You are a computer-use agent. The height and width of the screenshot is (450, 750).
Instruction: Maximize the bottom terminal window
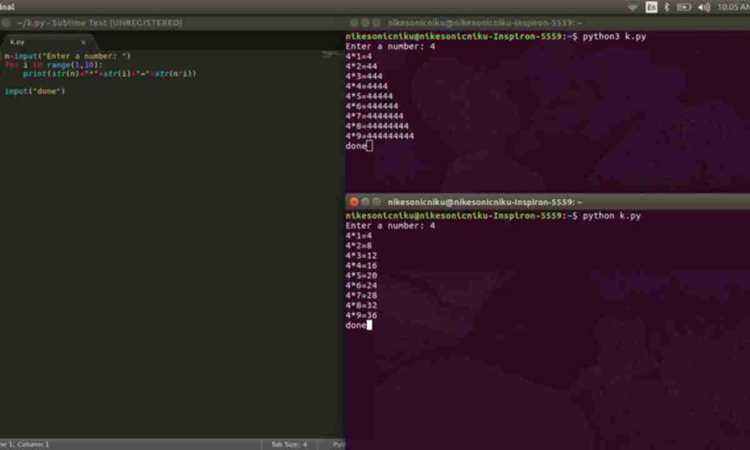[376, 202]
